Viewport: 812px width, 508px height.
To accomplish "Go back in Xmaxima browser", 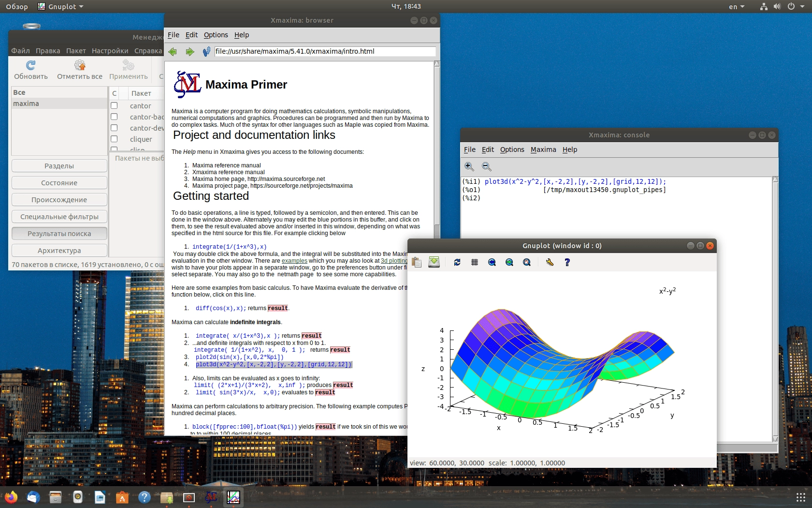I will pyautogui.click(x=173, y=51).
